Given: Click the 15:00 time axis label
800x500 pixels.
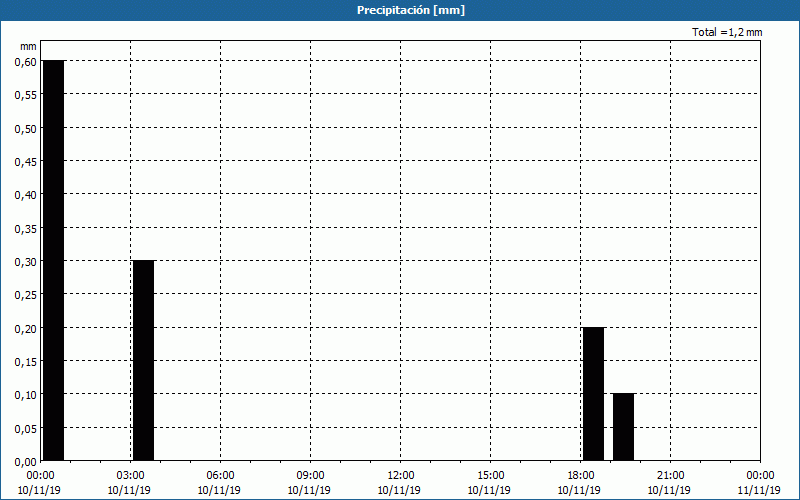Looking at the screenshot, I should [x=491, y=476].
